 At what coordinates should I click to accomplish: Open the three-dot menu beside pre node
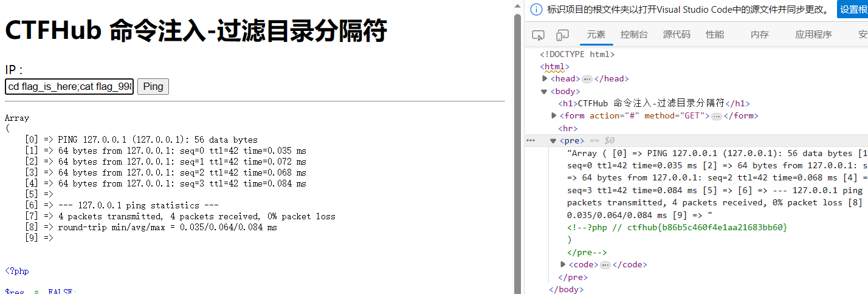click(x=531, y=140)
